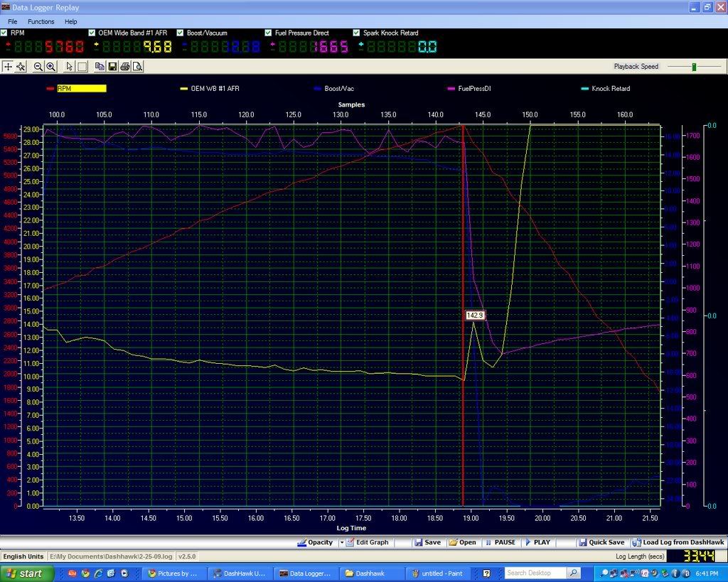
Task: Click the Save button in bottom bar
Action: point(427,542)
